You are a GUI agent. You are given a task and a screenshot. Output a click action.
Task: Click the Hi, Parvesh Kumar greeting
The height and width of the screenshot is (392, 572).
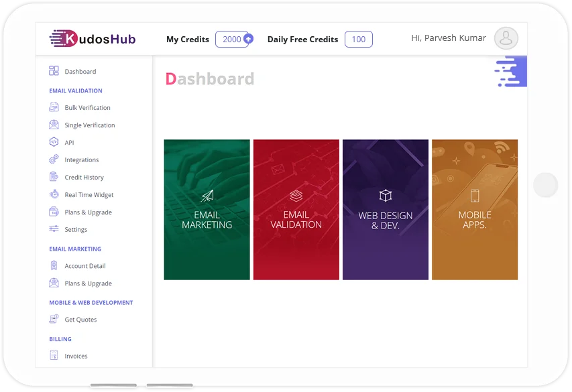pos(449,38)
